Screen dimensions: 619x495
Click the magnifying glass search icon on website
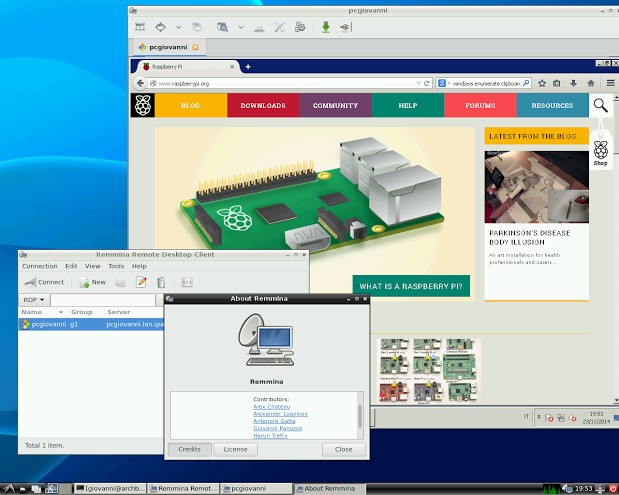[600, 105]
